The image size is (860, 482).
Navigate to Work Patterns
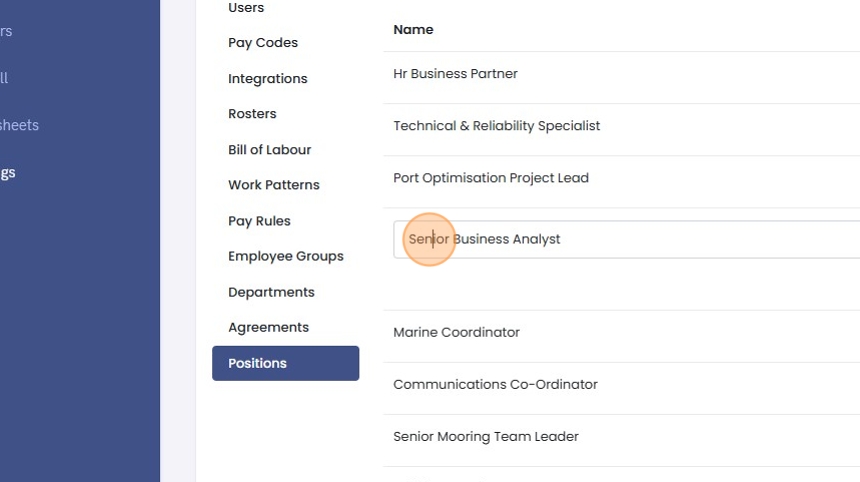click(x=273, y=185)
